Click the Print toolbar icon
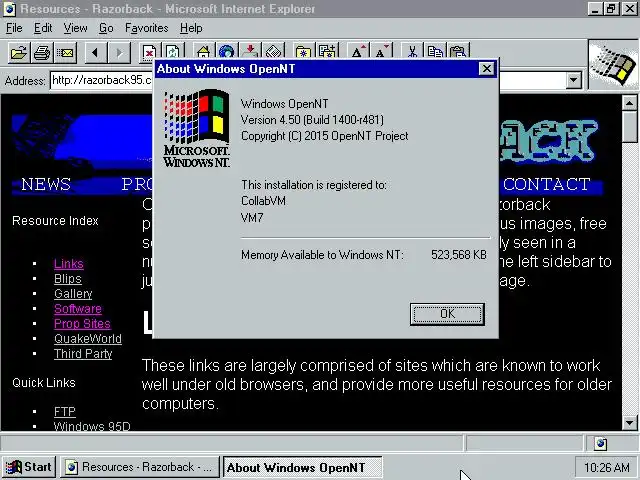 click(42, 53)
